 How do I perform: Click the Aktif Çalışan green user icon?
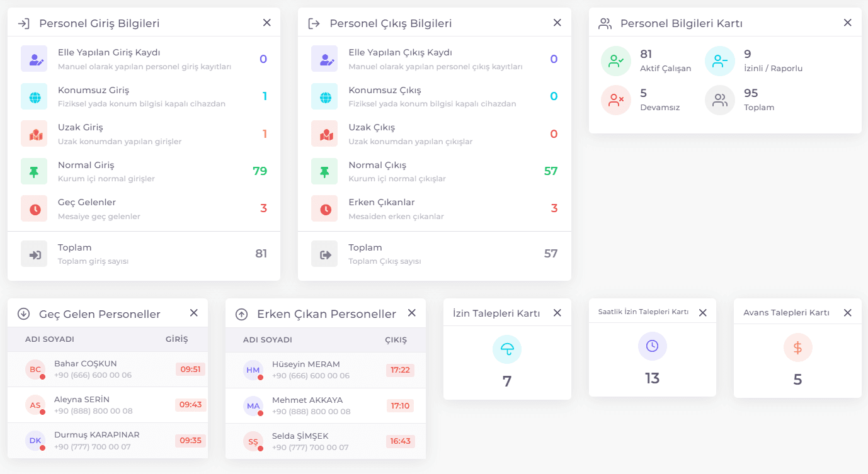(x=616, y=61)
